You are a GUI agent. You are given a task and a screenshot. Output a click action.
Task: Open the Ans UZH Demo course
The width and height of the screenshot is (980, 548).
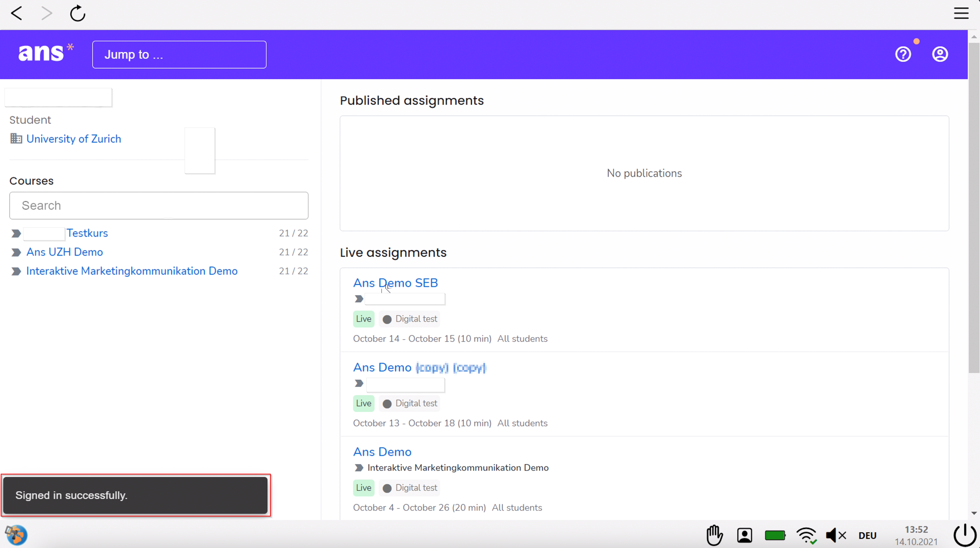click(x=64, y=252)
